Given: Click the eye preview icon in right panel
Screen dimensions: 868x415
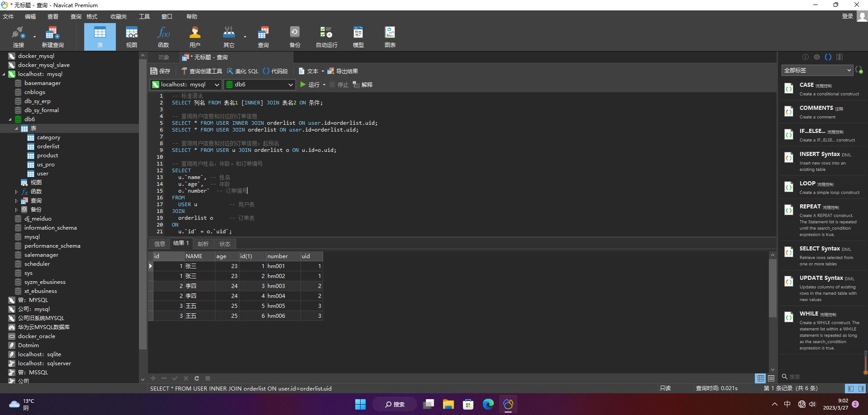Looking at the screenshot, I should (x=817, y=57).
